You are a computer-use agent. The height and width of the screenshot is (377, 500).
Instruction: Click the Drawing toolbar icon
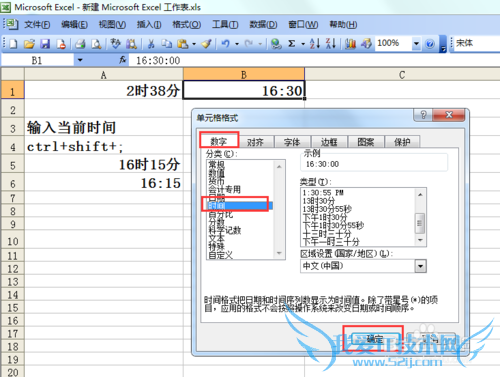[366, 44]
